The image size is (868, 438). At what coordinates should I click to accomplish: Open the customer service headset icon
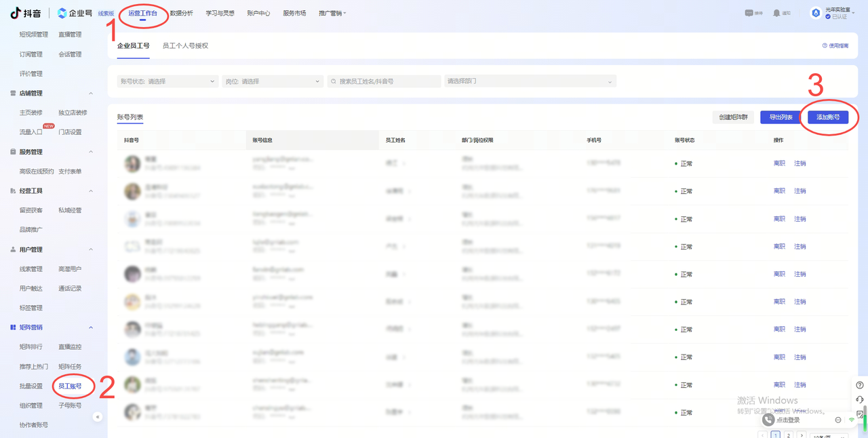click(860, 399)
